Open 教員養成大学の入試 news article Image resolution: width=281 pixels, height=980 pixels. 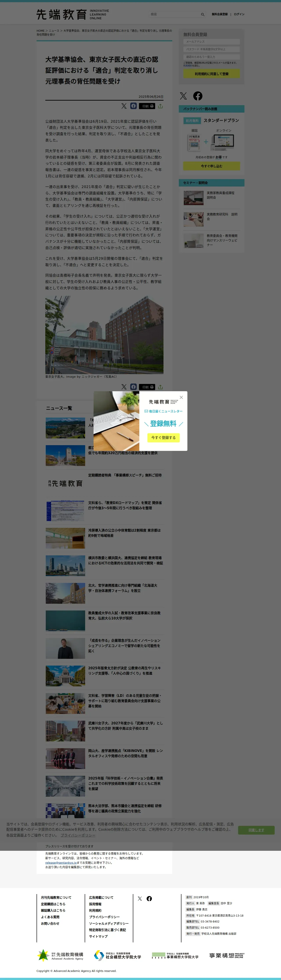(125, 616)
